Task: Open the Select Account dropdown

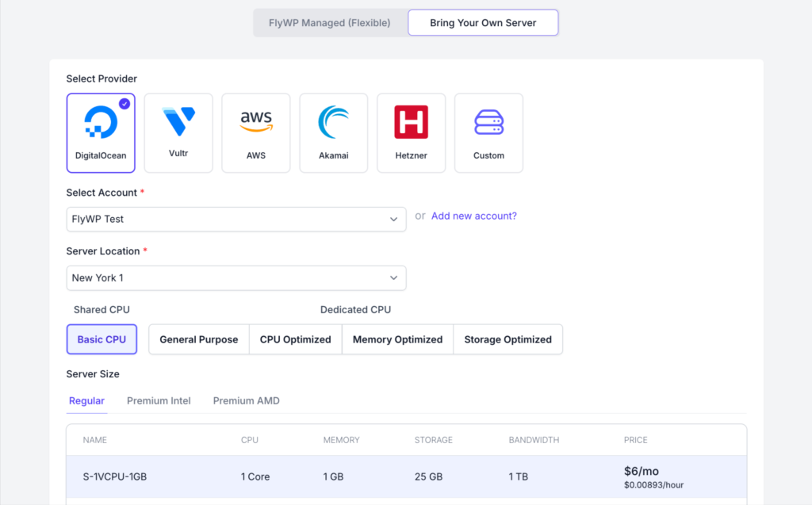Action: (236, 220)
